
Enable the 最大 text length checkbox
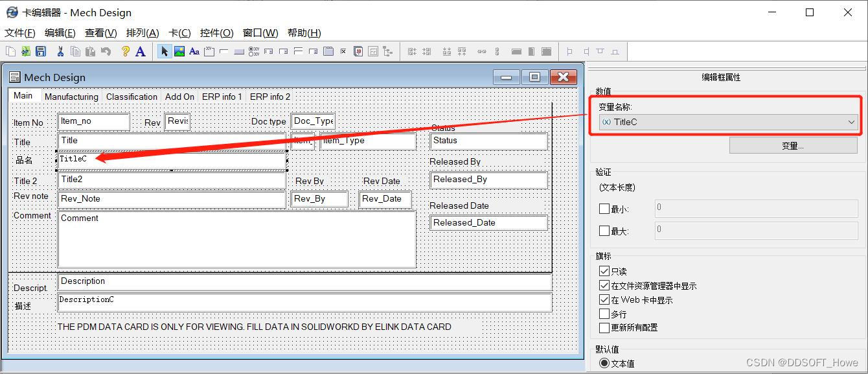click(604, 230)
